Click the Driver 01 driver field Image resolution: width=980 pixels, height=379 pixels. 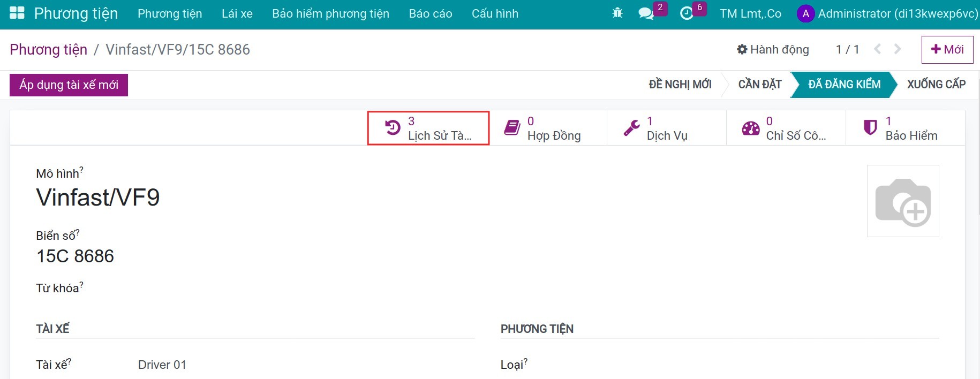(162, 365)
